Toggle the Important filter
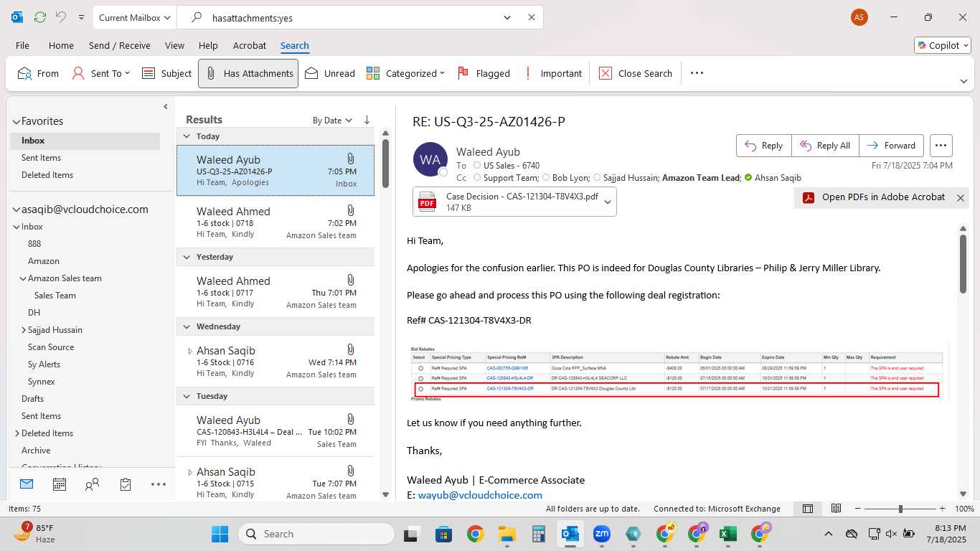This screenshot has height=551, width=980. pyautogui.click(x=553, y=73)
